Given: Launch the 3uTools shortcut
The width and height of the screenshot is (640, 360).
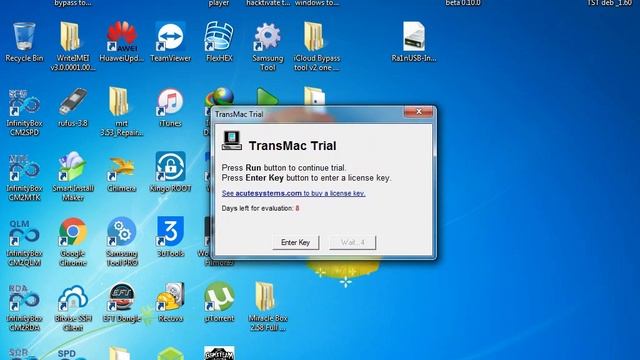Looking at the screenshot, I should [170, 237].
